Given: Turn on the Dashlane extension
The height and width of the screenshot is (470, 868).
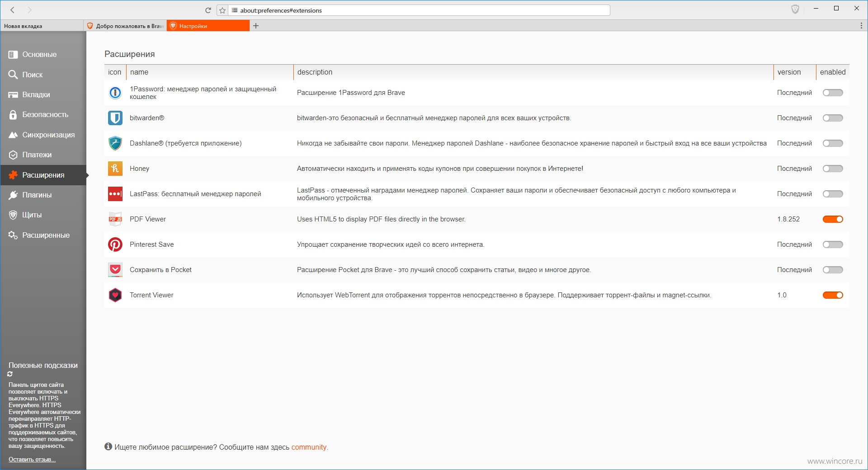Looking at the screenshot, I should click(833, 143).
